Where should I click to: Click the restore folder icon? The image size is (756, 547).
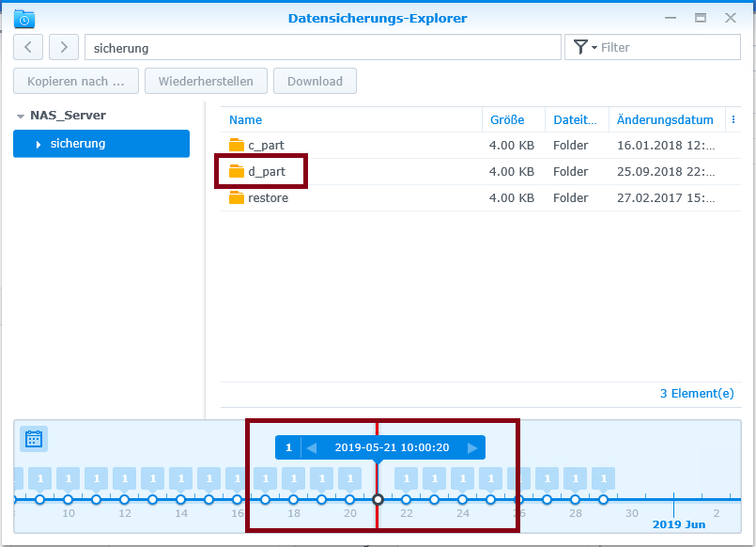(236, 198)
